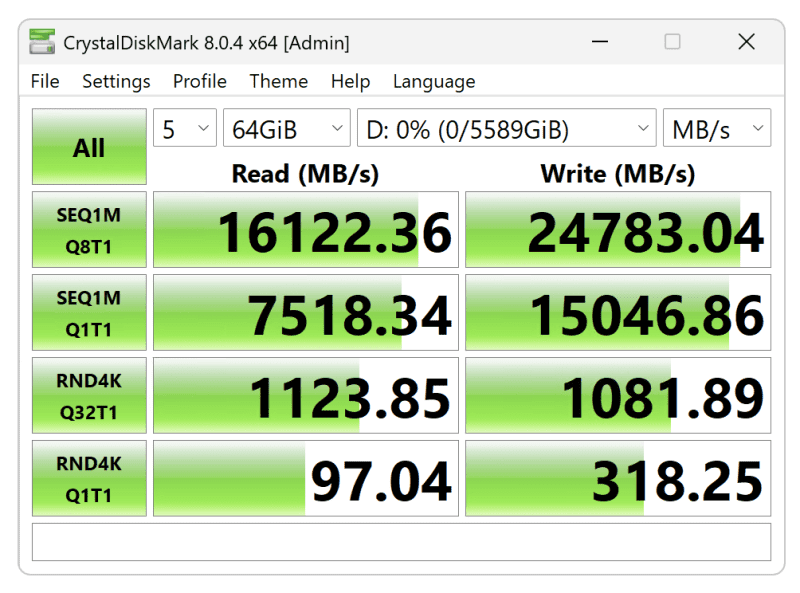
Task: Open the Theme menu
Action: (x=279, y=82)
